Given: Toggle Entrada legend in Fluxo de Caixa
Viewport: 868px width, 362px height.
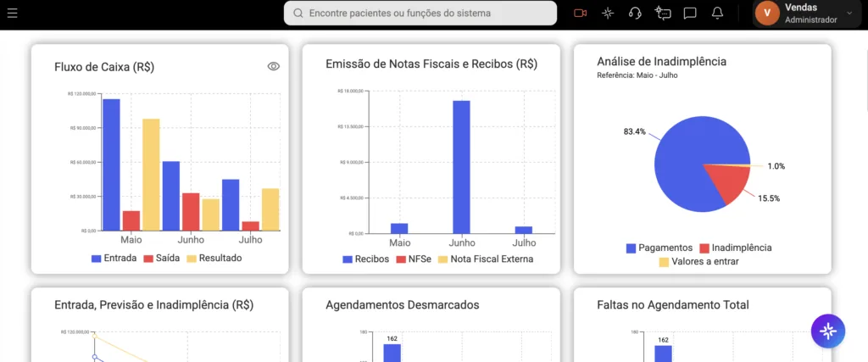Looking at the screenshot, I should (x=114, y=258).
